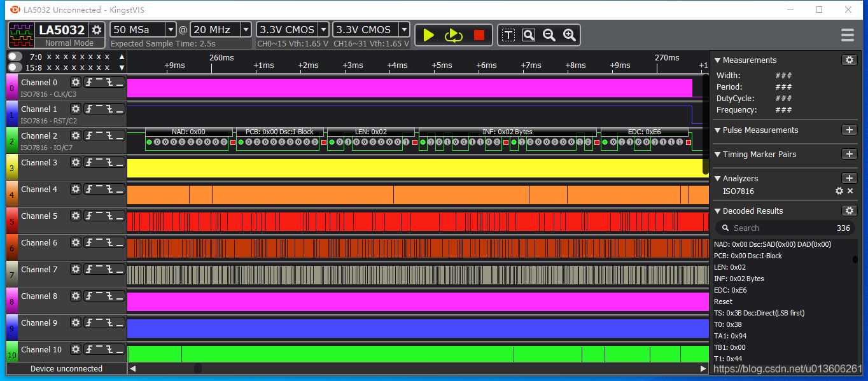The width and height of the screenshot is (868, 381).
Task: Set falling edge trigger on Channel 5
Action: [109, 216]
